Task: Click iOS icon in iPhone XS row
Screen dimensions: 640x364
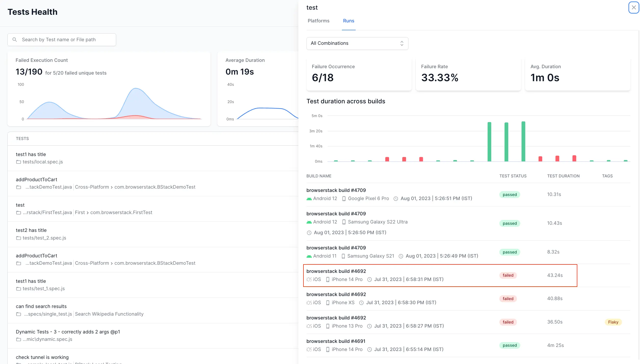Action: point(309,303)
